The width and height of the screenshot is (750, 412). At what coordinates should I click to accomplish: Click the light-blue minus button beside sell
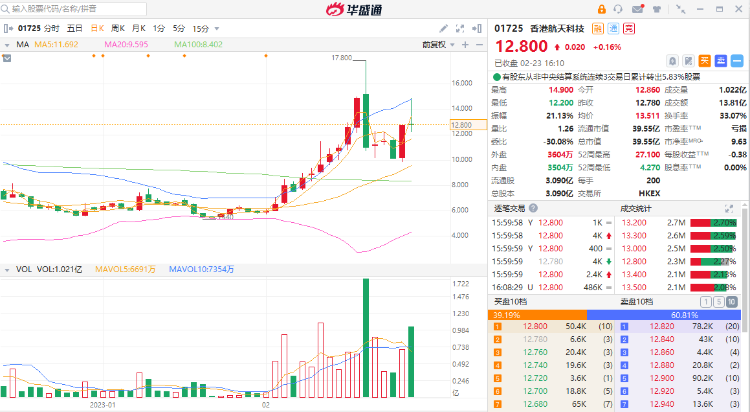737,61
